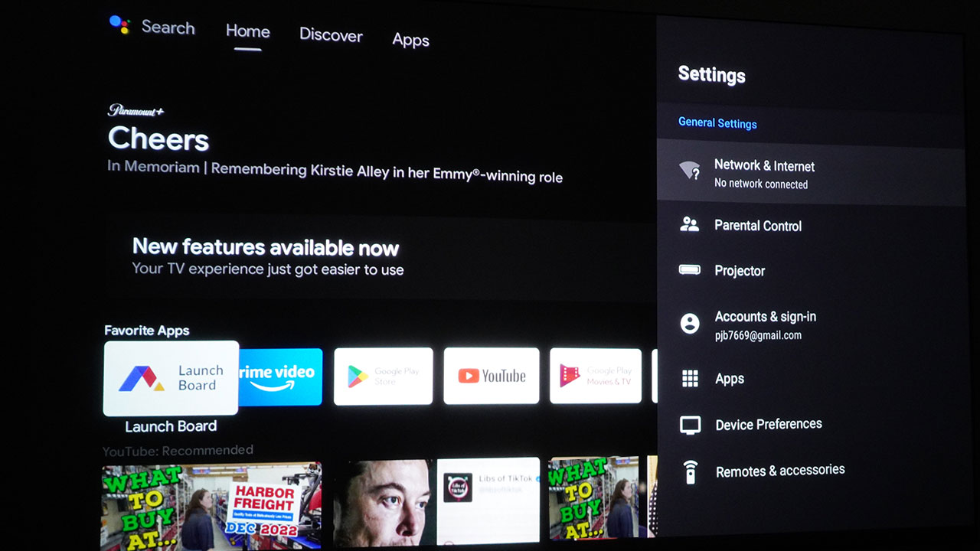
Task: Launch the Launch Board app tile
Action: tap(171, 378)
